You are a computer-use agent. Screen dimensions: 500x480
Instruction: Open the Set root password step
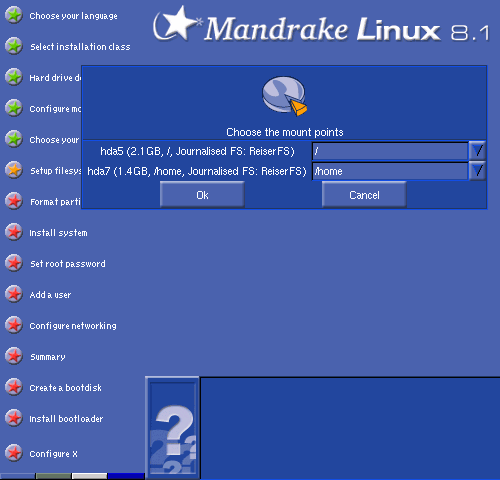(x=68, y=264)
